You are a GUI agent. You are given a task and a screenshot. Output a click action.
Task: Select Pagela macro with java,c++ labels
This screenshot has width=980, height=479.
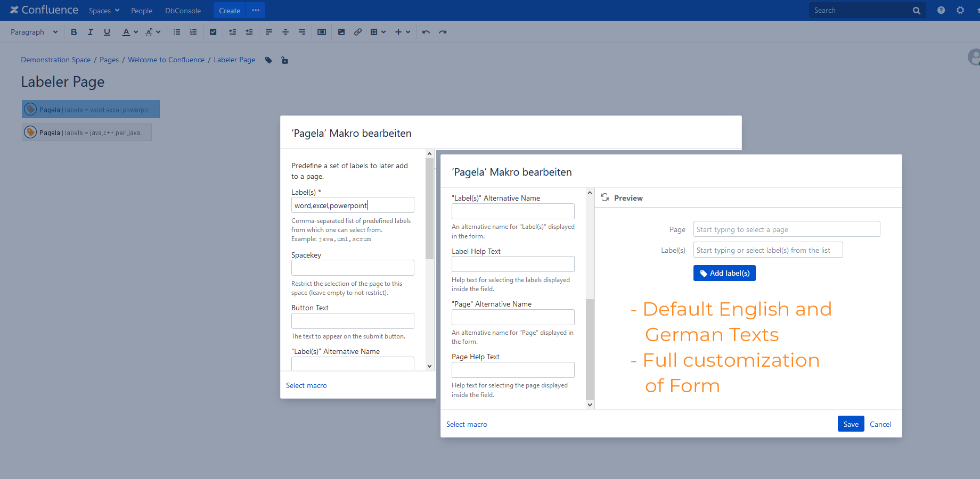coord(87,133)
